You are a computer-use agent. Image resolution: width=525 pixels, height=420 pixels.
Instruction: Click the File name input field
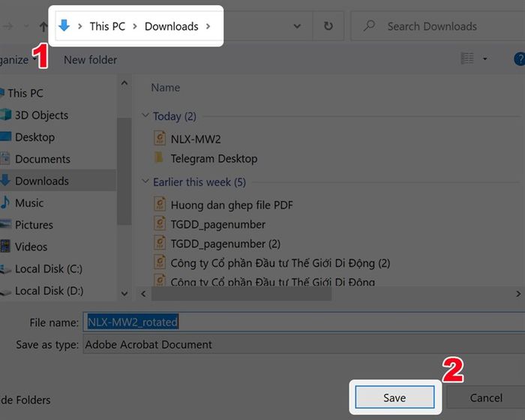coord(300,322)
